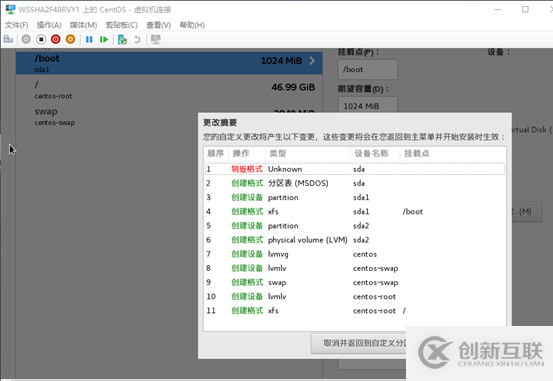Screen dimensions: 553x381
Task: Select the 分区表 (MSDOS) row
Action: coord(355,183)
